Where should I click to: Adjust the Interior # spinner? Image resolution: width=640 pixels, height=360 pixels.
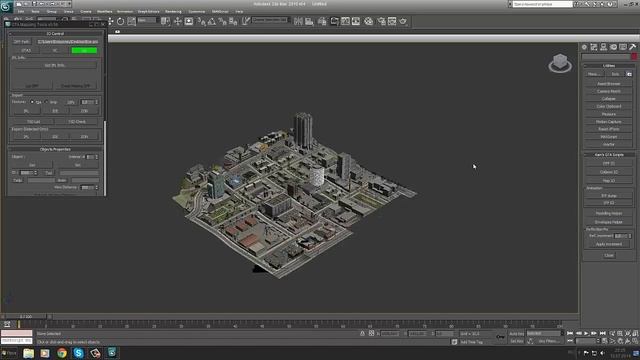point(97,157)
